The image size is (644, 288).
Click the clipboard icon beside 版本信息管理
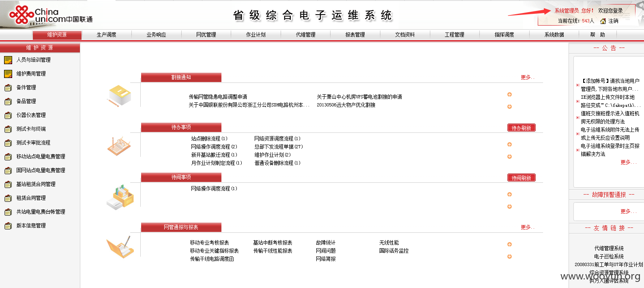(8, 226)
